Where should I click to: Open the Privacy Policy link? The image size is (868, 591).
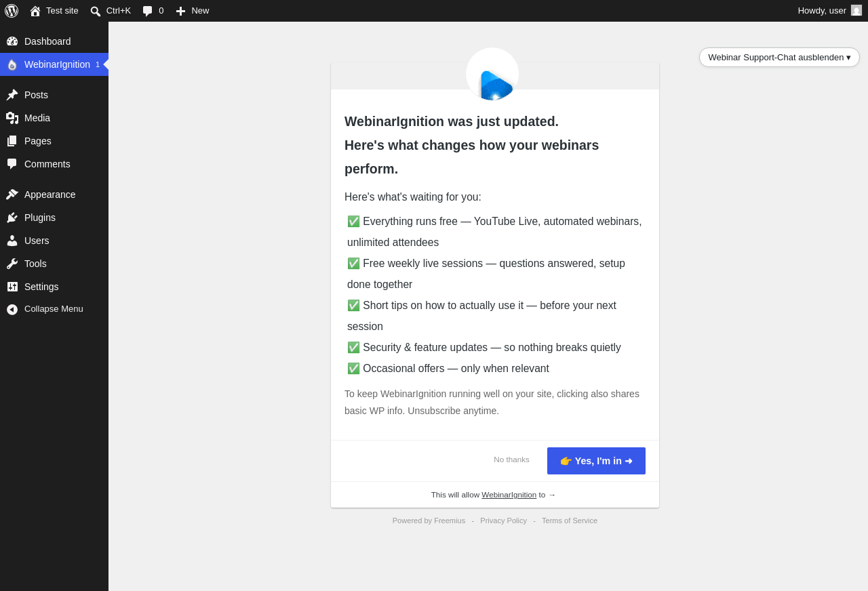pyautogui.click(x=503, y=521)
